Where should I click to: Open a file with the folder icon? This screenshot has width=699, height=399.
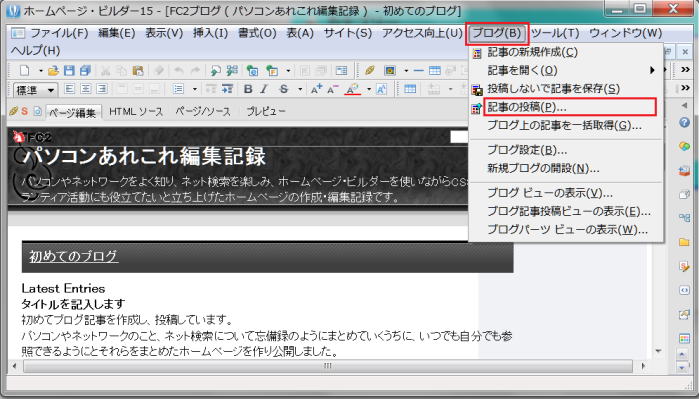[x=53, y=70]
